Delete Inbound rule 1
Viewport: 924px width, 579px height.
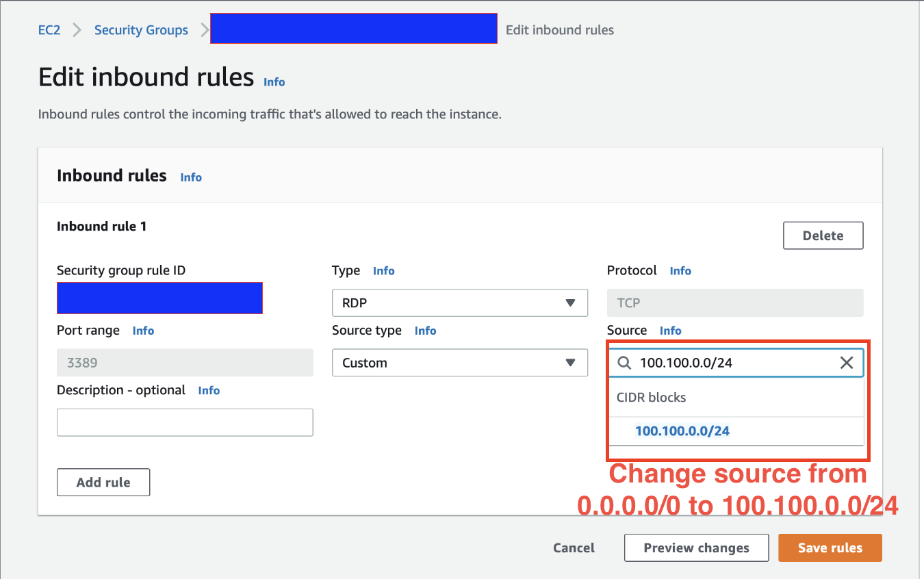tap(823, 235)
